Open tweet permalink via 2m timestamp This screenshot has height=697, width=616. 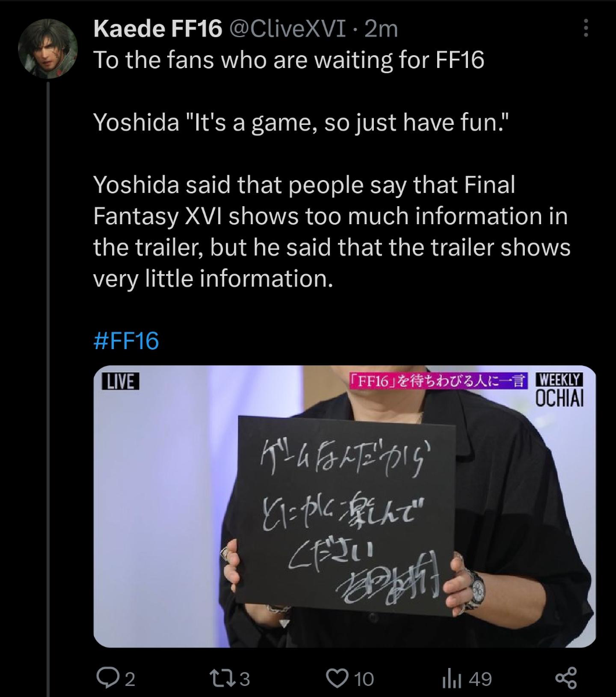point(381,29)
